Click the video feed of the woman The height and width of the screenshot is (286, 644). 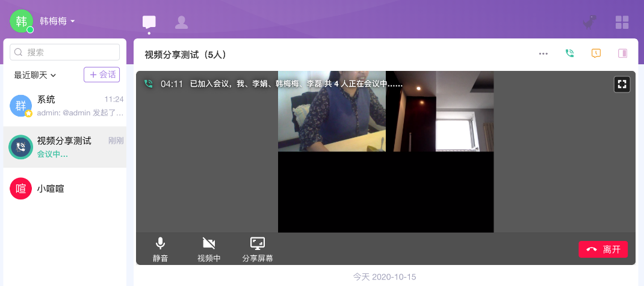(332, 111)
